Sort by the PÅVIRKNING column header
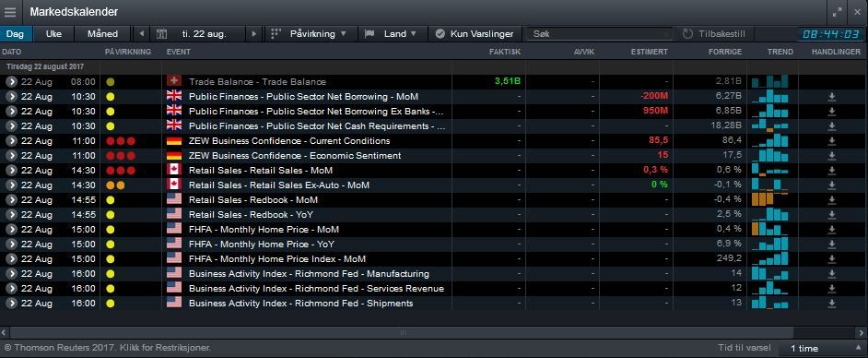 [x=128, y=52]
